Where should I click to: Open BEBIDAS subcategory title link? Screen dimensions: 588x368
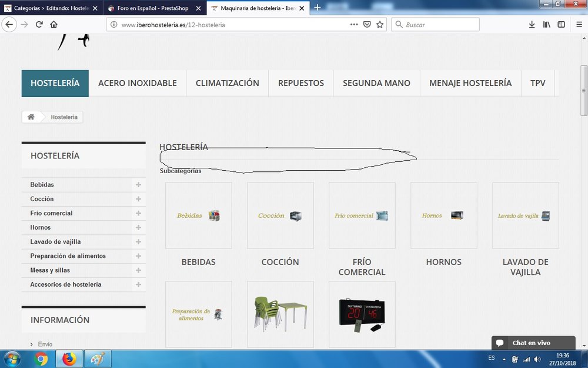click(198, 262)
